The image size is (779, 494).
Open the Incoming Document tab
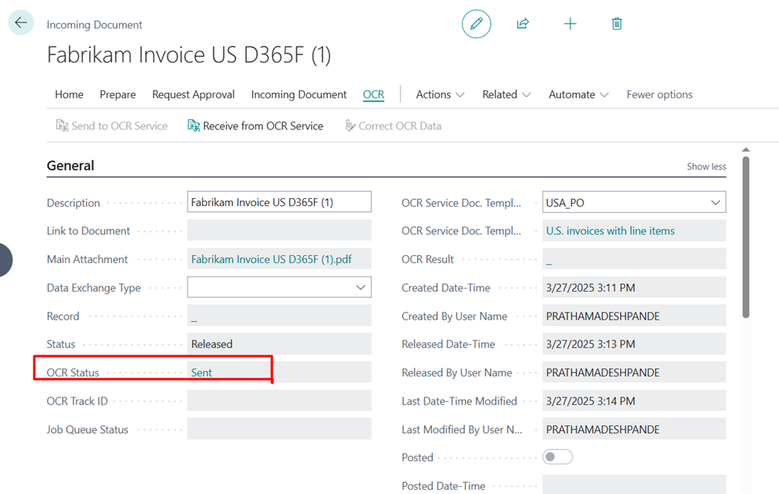[x=299, y=94]
